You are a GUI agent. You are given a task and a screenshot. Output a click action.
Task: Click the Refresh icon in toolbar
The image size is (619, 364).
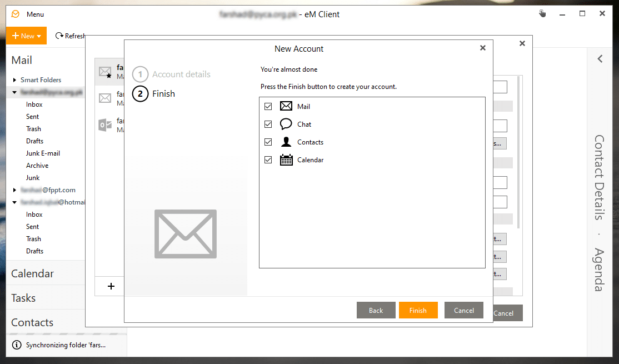click(x=59, y=36)
